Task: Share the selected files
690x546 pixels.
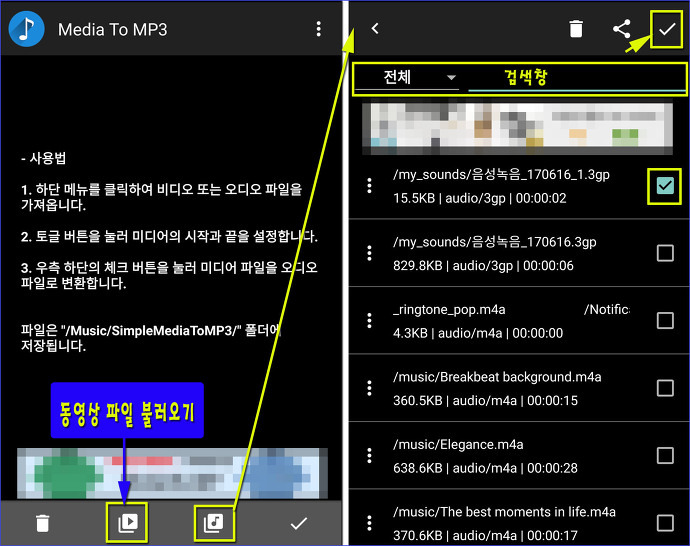Action: pyautogui.click(x=621, y=29)
